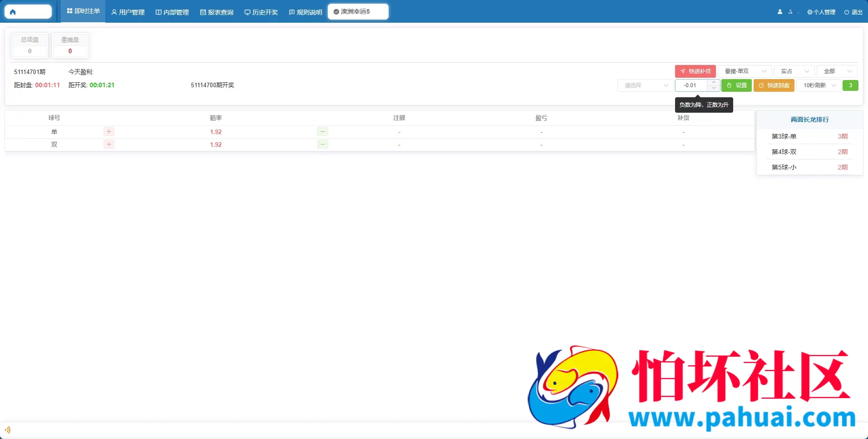The width and height of the screenshot is (868, 439).
Task: Open the 规则说明 menu
Action: [x=306, y=12]
